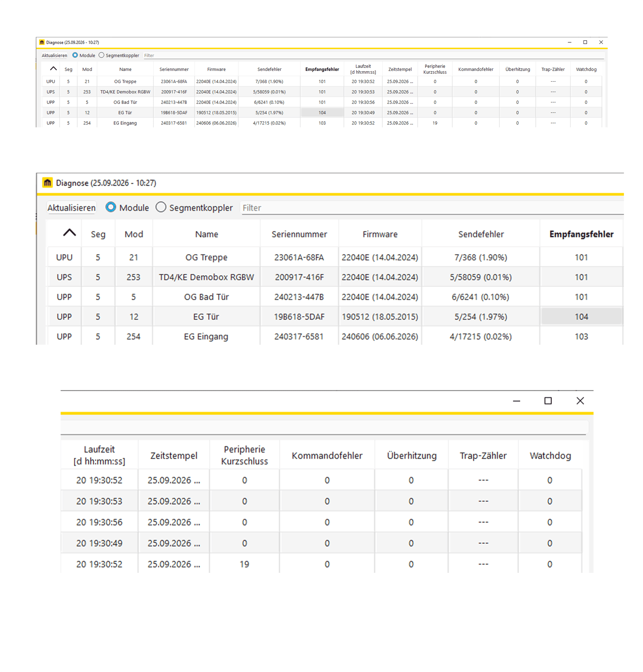The image size is (643, 672).
Task: Sort by Firmware column in the enlarged middle view
Action: [x=380, y=234]
